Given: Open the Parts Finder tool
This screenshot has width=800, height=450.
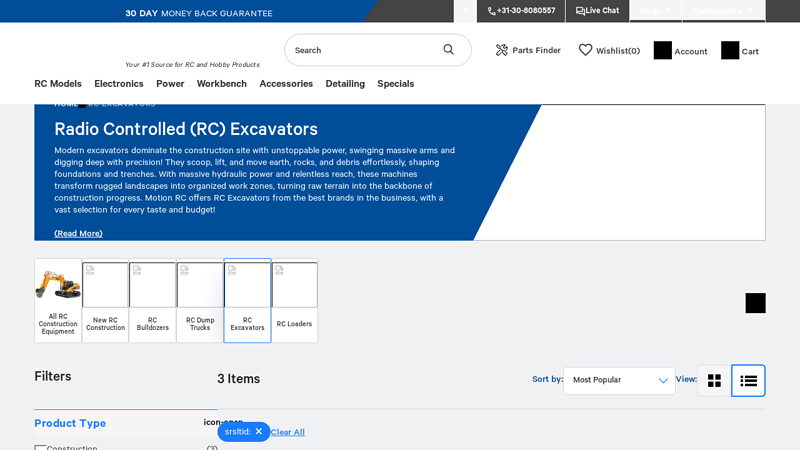Looking at the screenshot, I should (528, 50).
